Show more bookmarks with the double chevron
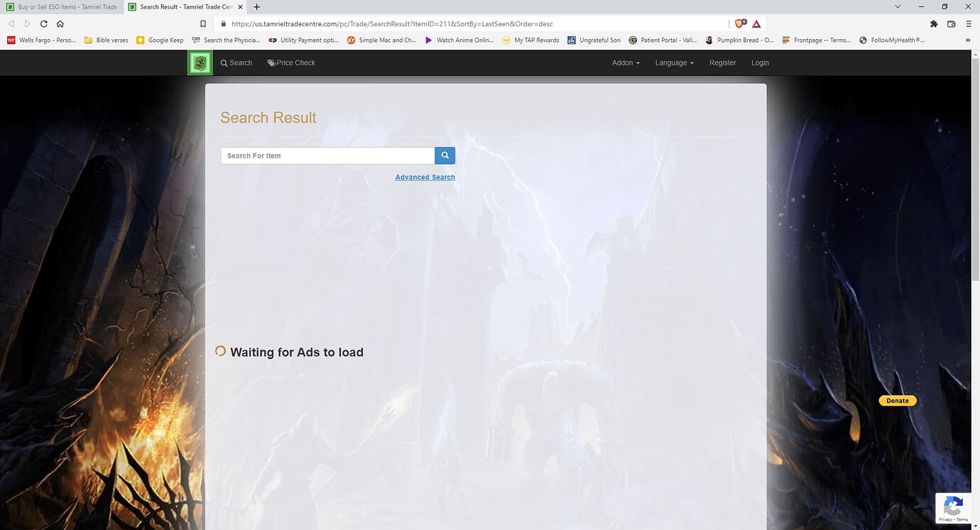The image size is (980, 530). pos(968,40)
